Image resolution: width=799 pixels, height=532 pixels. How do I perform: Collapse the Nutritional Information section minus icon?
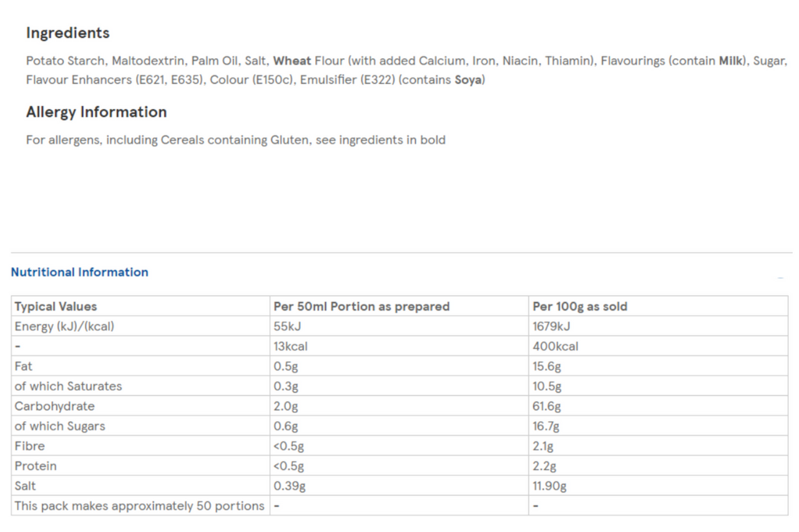pyautogui.click(x=780, y=277)
